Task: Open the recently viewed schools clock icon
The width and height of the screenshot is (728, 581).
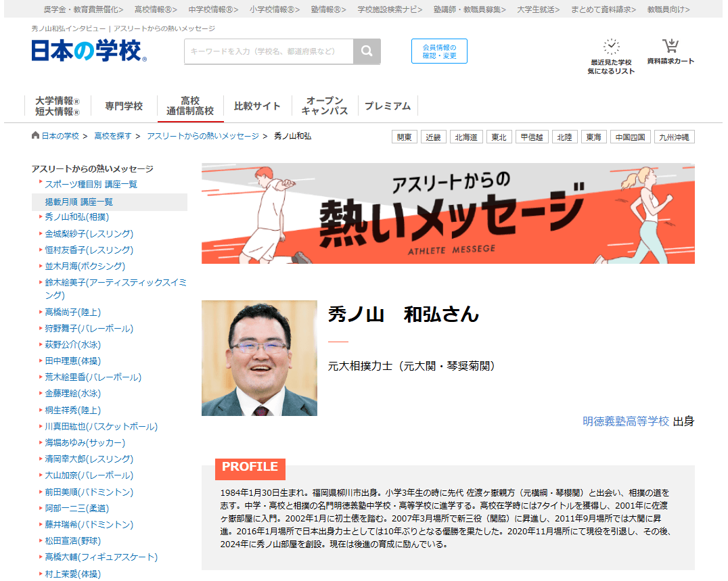Action: [611, 47]
